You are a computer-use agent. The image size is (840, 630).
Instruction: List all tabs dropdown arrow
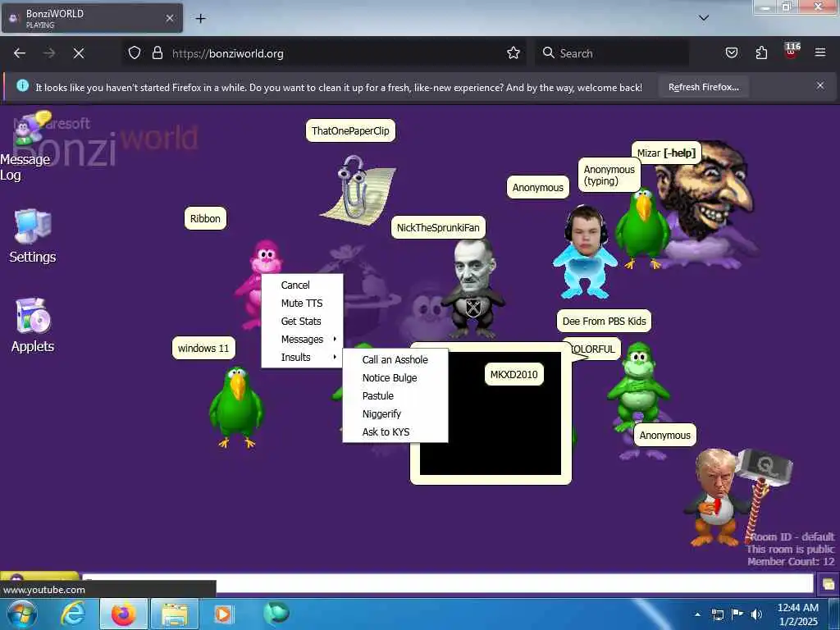[704, 18]
